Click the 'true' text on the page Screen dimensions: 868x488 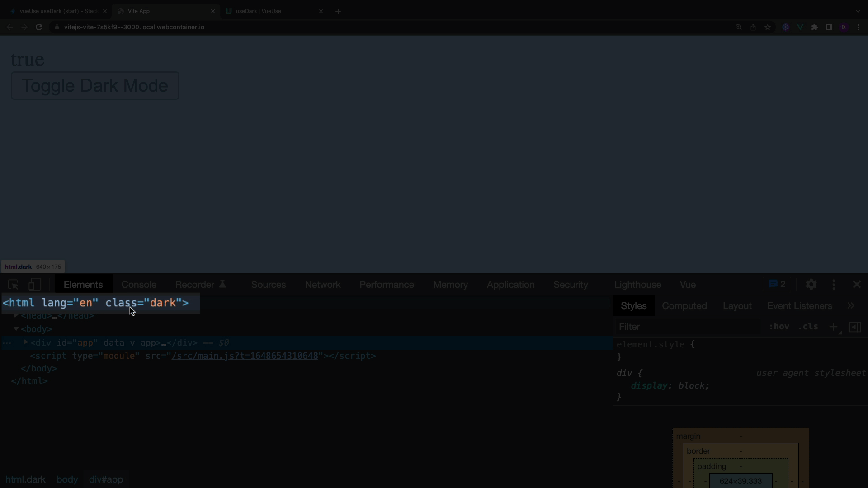(28, 60)
